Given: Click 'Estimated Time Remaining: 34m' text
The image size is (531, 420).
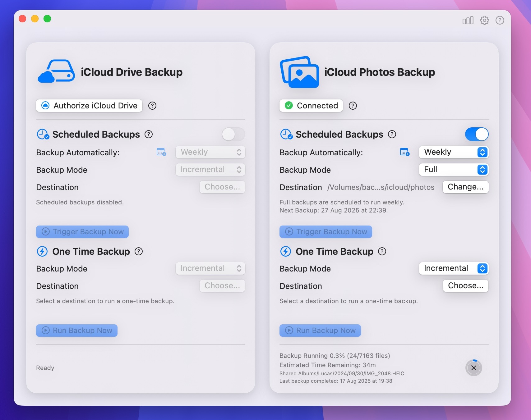Looking at the screenshot, I should [328, 365].
